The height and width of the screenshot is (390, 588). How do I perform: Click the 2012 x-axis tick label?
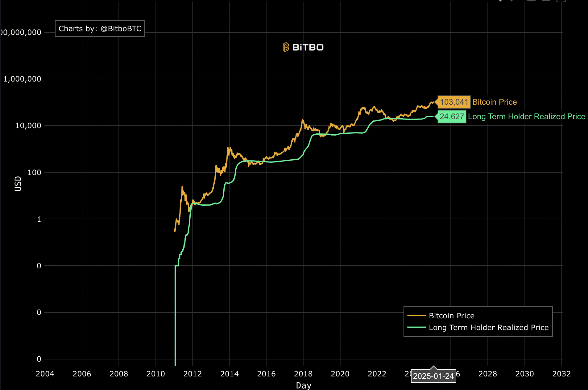(x=193, y=374)
